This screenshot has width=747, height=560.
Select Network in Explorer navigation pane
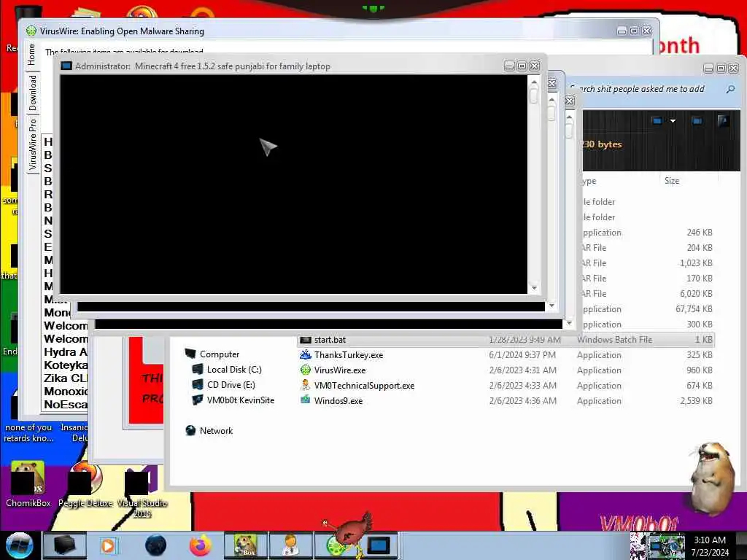click(216, 430)
